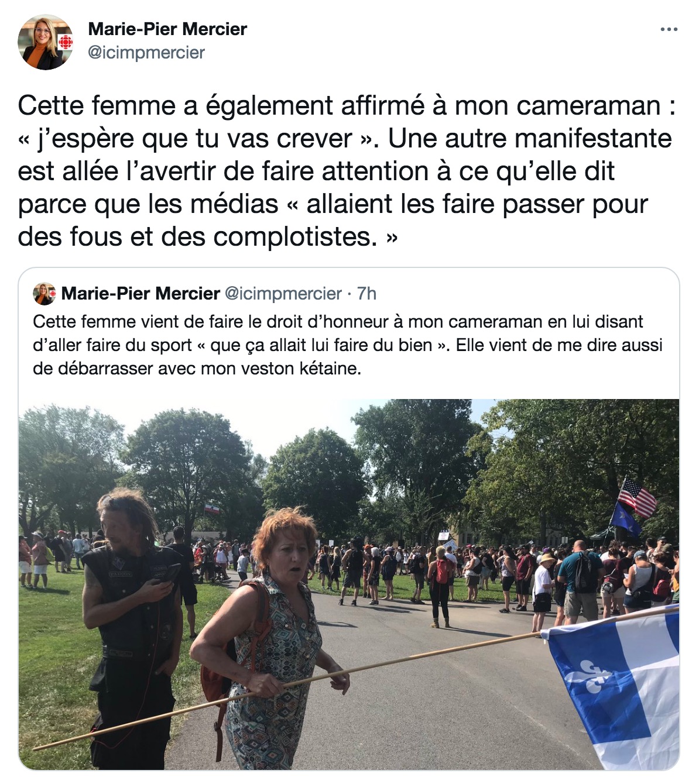Click the author name Marie-Pier Mercier at top
The image size is (692, 784).
tap(167, 29)
